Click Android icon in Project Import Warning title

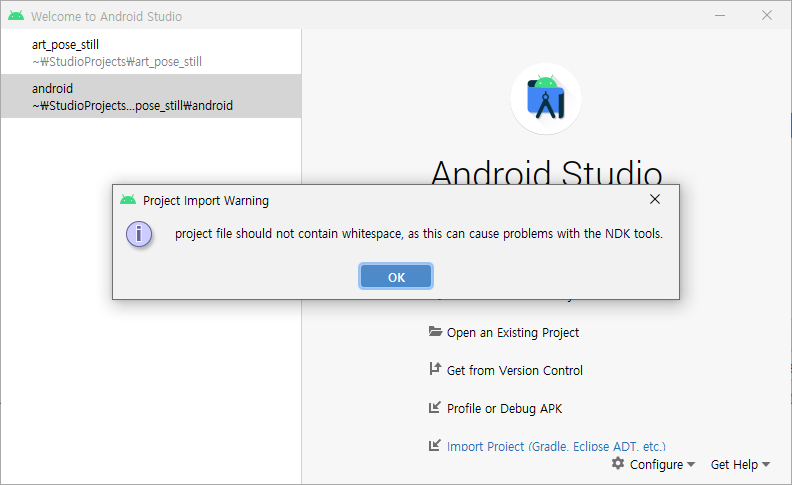click(128, 200)
